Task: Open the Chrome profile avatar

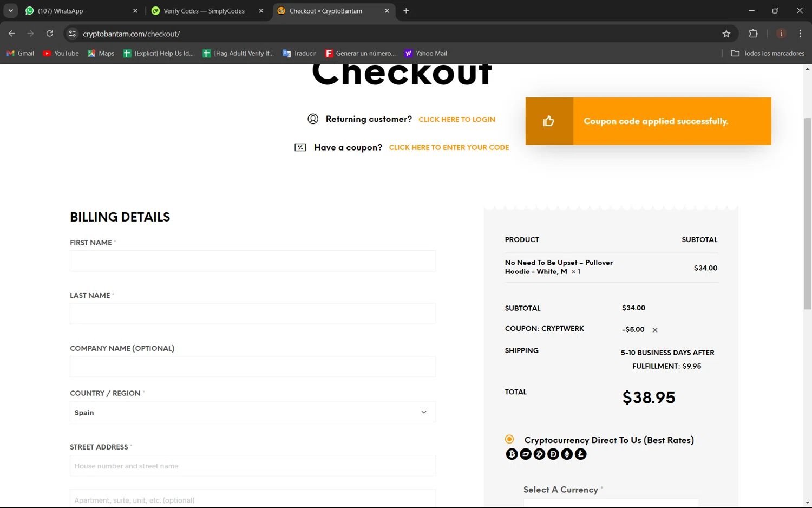Action: (x=781, y=34)
